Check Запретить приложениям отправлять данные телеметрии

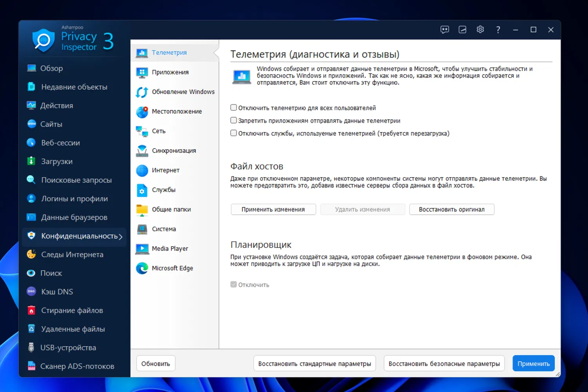(234, 120)
